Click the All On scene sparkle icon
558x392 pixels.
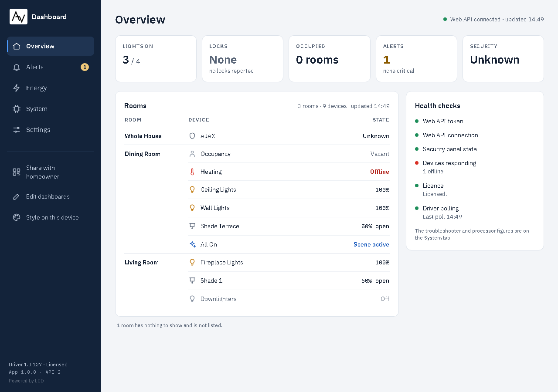click(x=192, y=244)
